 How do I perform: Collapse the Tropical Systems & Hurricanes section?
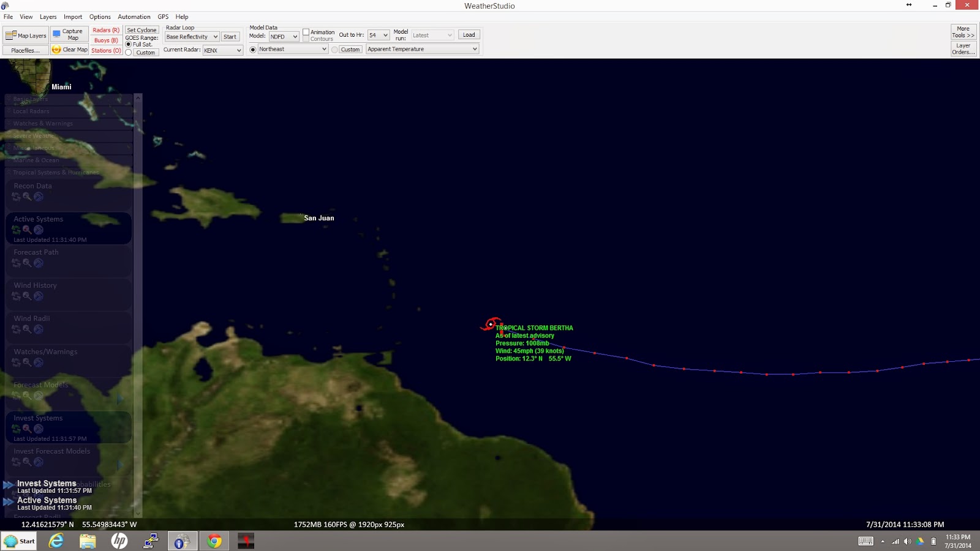click(69, 173)
